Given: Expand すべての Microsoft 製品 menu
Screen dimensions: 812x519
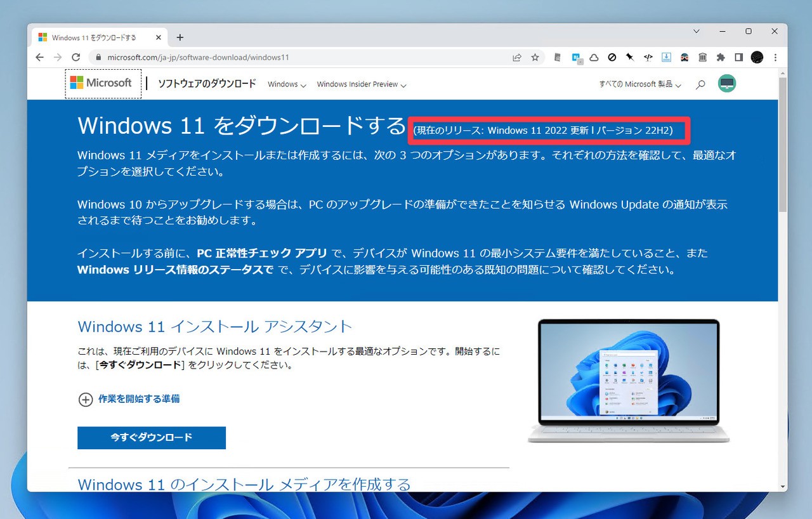Looking at the screenshot, I should point(640,84).
